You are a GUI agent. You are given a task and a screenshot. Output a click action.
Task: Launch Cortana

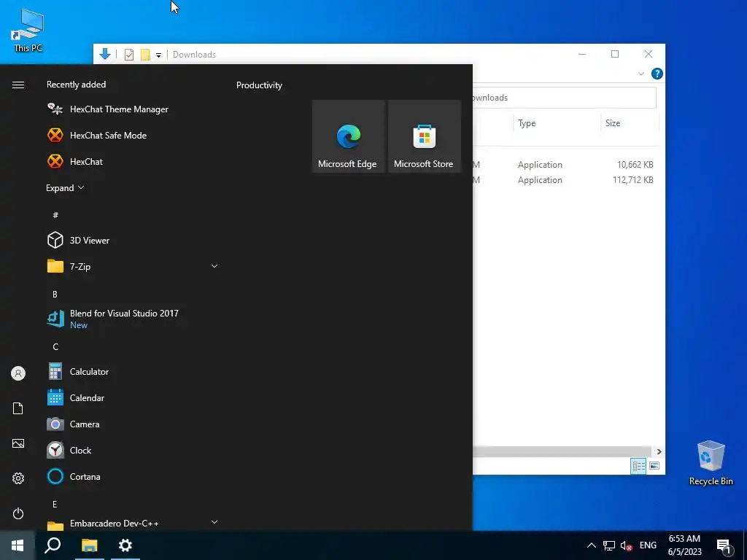(x=133, y=477)
